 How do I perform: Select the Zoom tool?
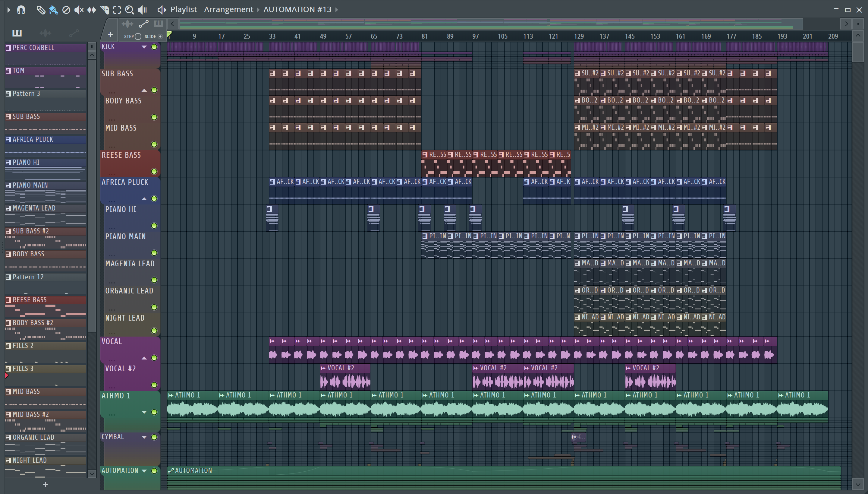[129, 10]
